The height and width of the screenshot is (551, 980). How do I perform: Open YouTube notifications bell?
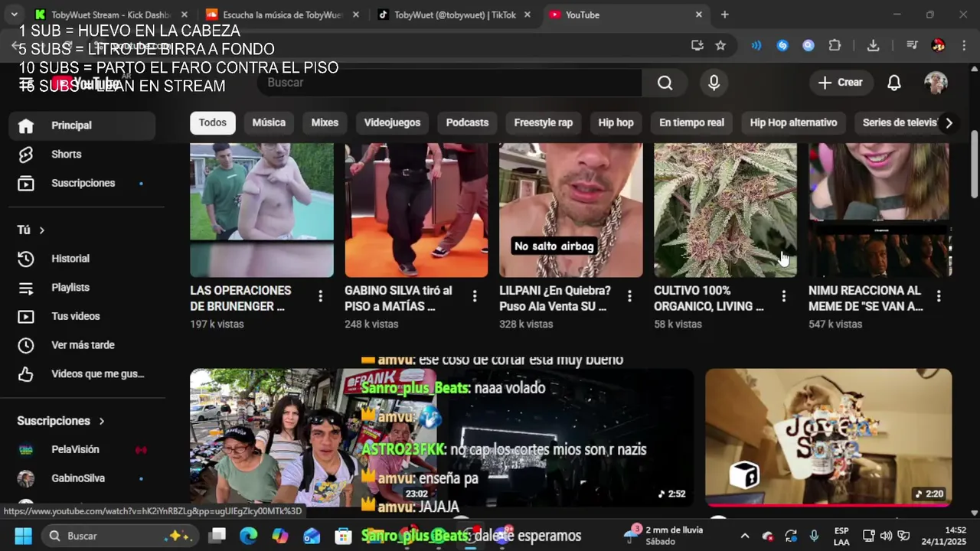893,83
